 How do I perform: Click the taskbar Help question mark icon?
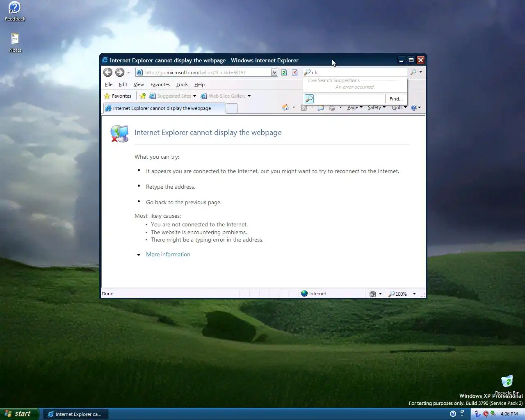pos(453,414)
